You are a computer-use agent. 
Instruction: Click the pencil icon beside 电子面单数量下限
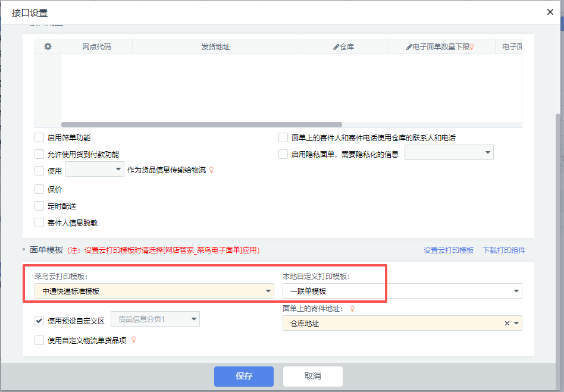coord(409,47)
